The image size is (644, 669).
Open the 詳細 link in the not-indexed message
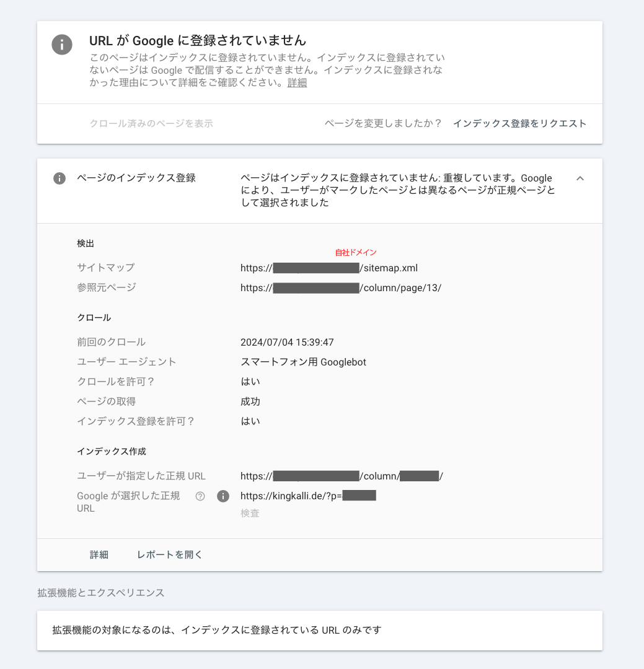tap(296, 82)
